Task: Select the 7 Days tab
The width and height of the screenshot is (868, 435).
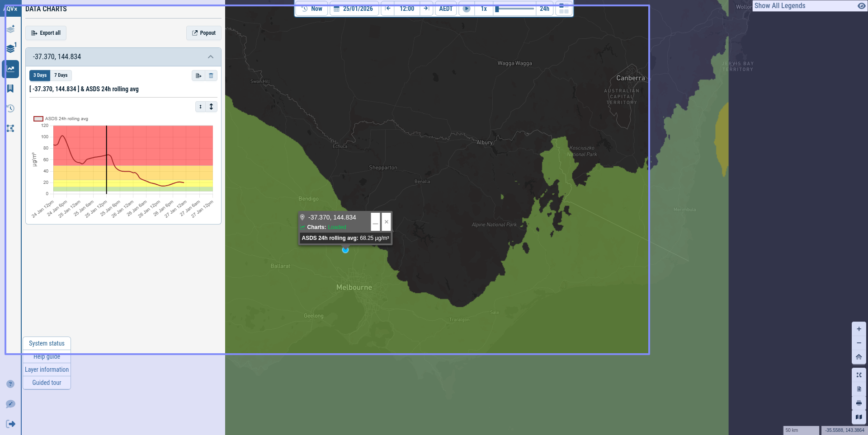Action: [x=61, y=75]
